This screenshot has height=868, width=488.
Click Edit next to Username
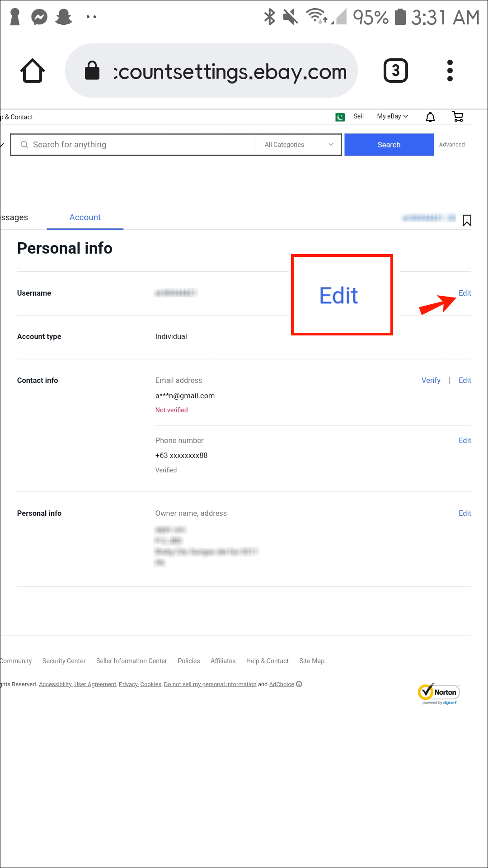pyautogui.click(x=465, y=293)
